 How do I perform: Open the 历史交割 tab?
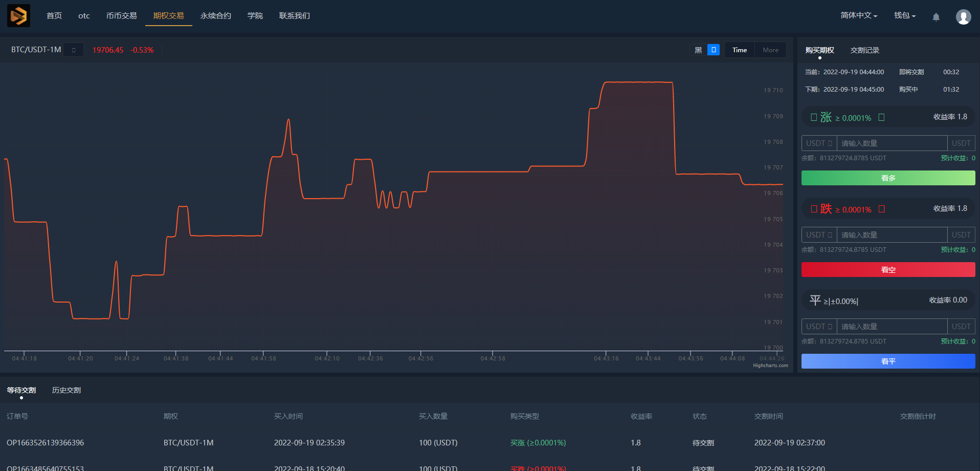click(x=66, y=390)
